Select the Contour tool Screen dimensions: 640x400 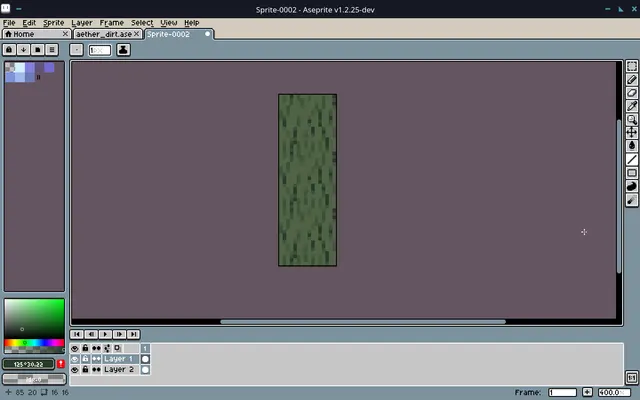pyautogui.click(x=632, y=186)
